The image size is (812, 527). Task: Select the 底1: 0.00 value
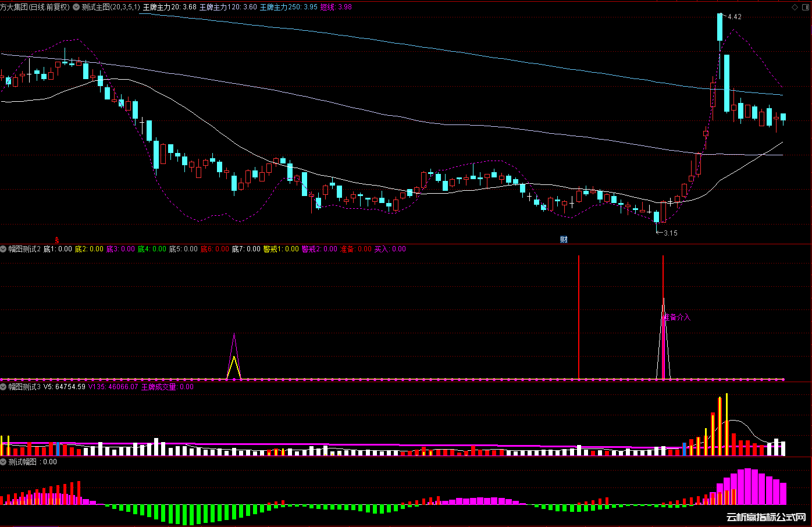58,249
